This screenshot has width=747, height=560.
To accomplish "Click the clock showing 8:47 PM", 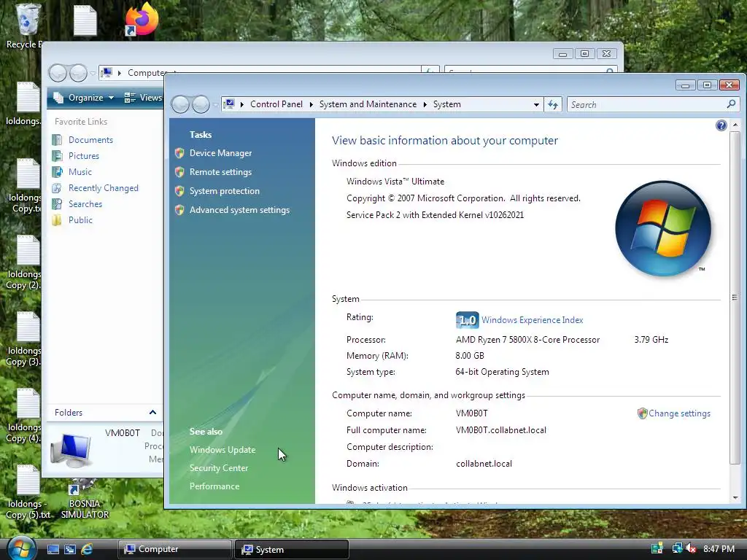I will tap(719, 549).
